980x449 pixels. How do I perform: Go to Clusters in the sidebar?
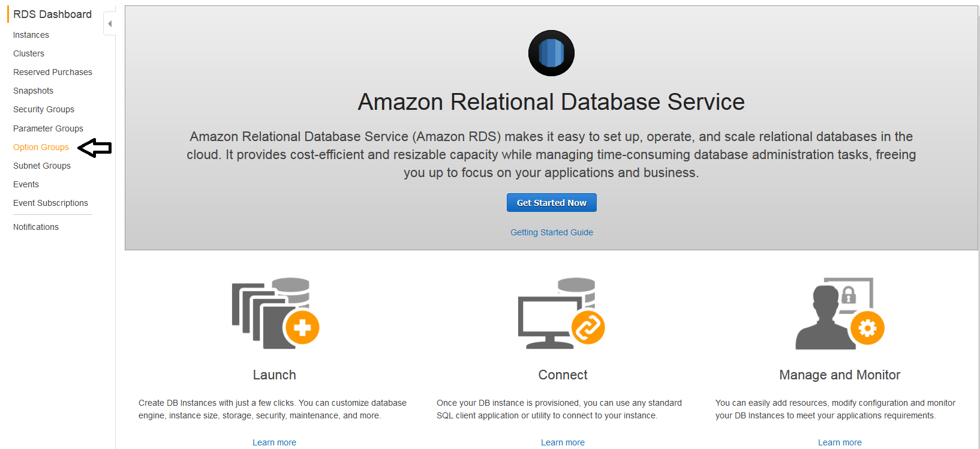click(29, 53)
